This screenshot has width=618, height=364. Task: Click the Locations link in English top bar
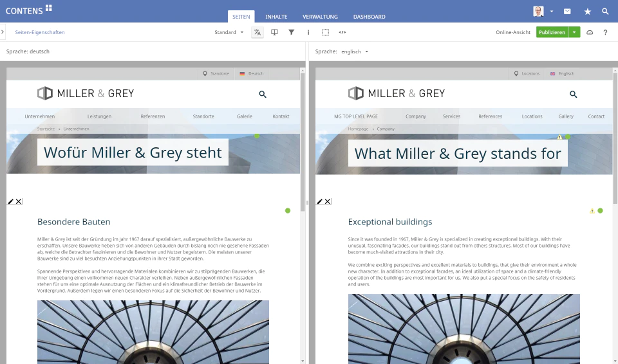[527, 74]
